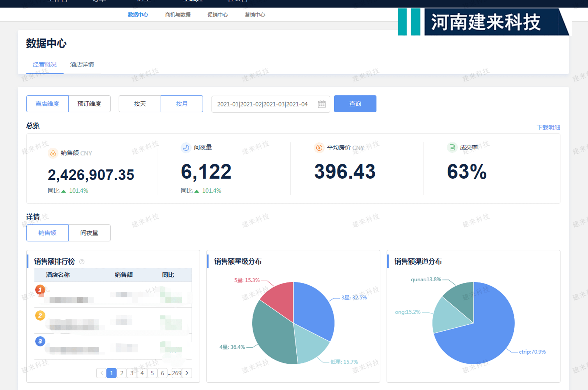Go to next ranking page arrow
The height and width of the screenshot is (390, 588).
click(x=187, y=373)
